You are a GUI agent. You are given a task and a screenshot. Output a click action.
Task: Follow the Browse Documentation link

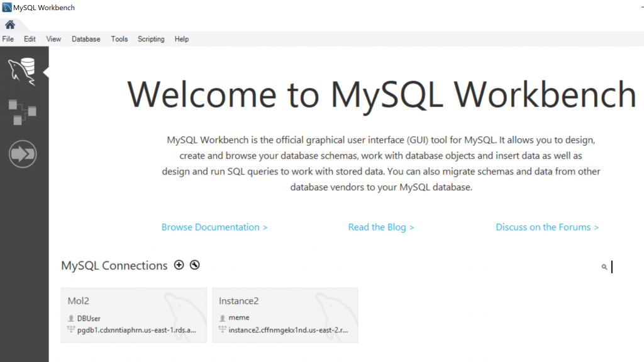pos(214,227)
